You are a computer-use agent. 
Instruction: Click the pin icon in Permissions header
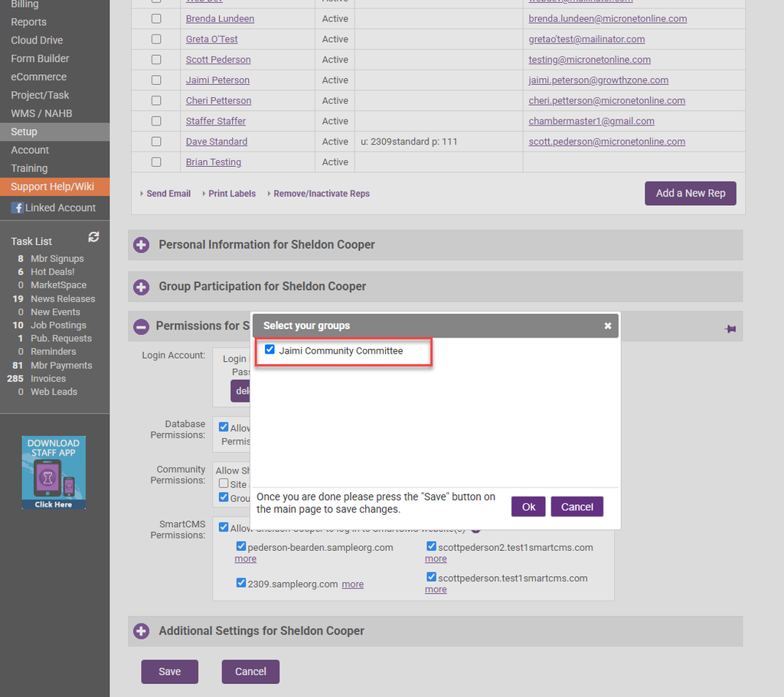coord(730,329)
